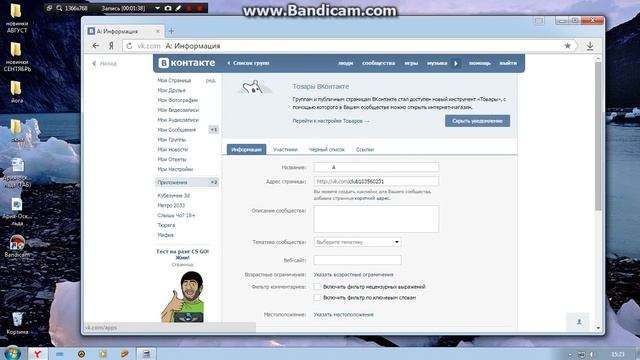
Task: Click the ВКонтакте logo
Action: [x=187, y=63]
